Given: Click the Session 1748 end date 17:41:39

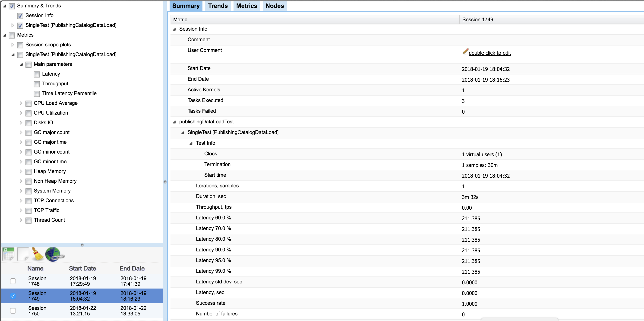Looking at the screenshot, I should [x=133, y=281].
